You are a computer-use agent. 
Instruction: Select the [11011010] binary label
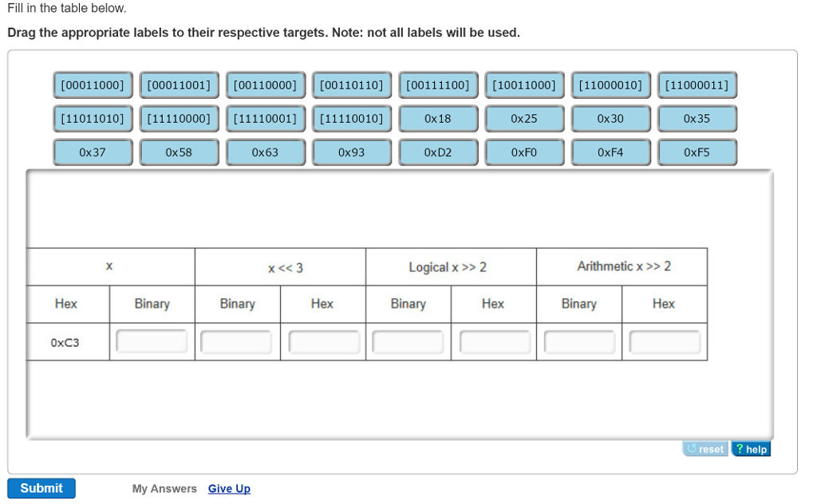pyautogui.click(x=93, y=118)
